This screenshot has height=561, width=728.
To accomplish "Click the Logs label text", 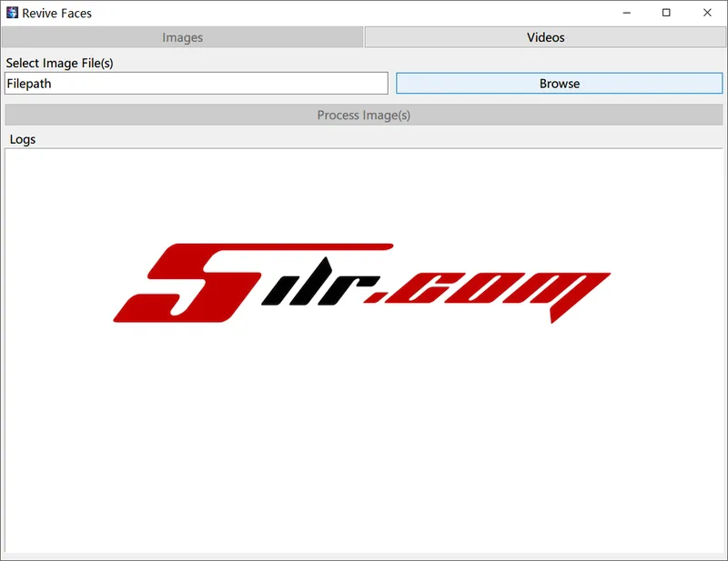I will pyautogui.click(x=23, y=139).
